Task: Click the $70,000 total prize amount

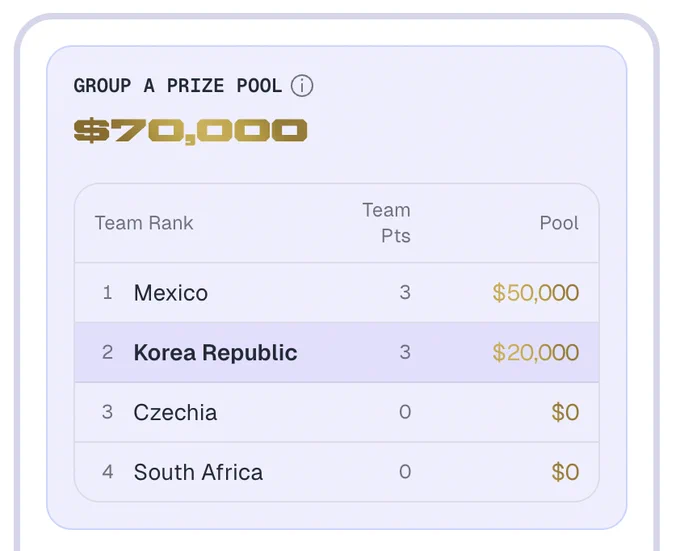Action: 190,131
